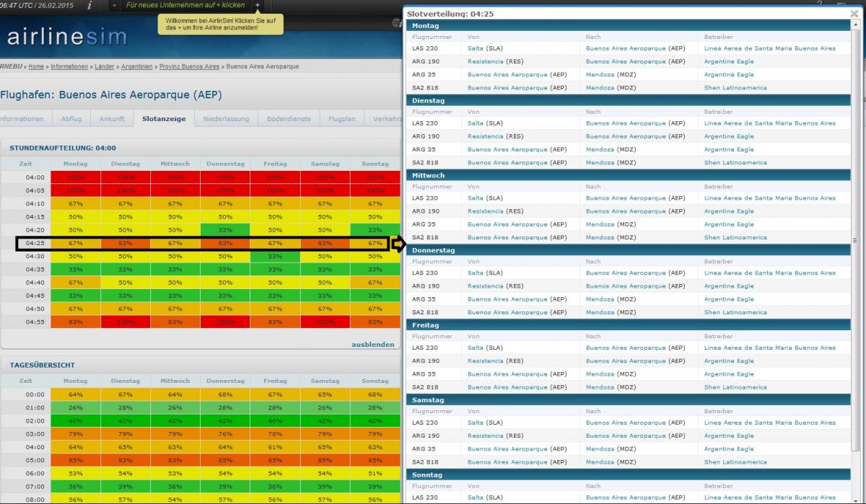The height and width of the screenshot is (504, 866).
Task: Select Tagesübersicht 01:00 Samstag 26% cell
Action: pyautogui.click(x=325, y=407)
